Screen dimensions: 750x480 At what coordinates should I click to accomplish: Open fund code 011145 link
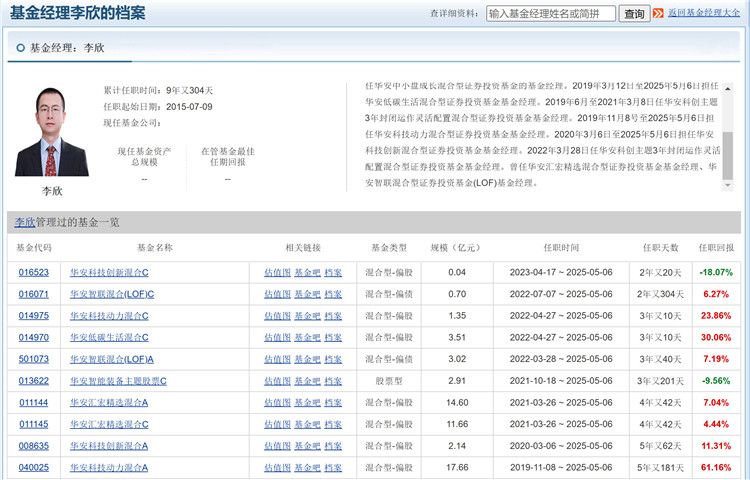(x=34, y=424)
